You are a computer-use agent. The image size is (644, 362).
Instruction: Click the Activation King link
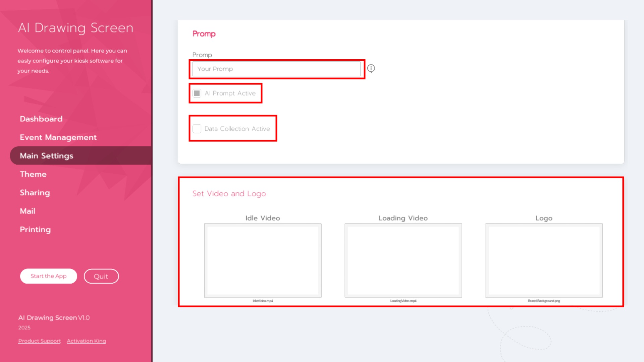coord(86,341)
